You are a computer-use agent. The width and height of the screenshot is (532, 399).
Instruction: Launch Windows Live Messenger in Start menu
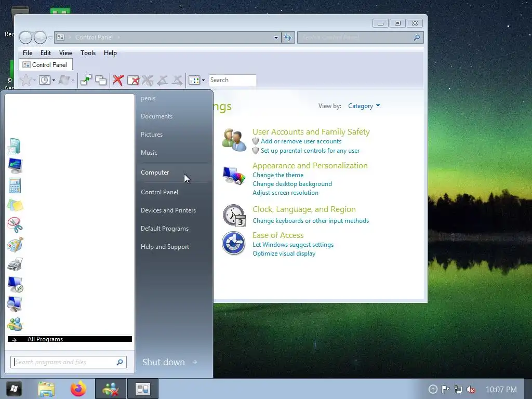[15, 324]
